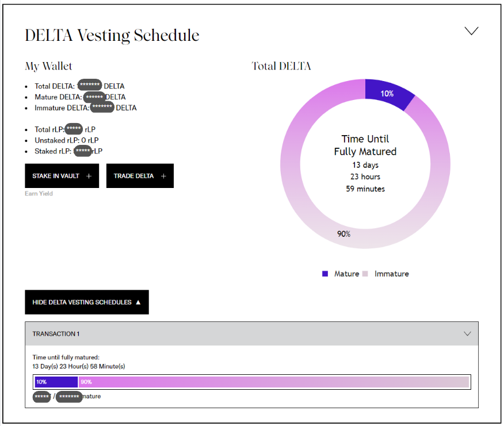Click the 10% section of the progress bar

coord(56,382)
